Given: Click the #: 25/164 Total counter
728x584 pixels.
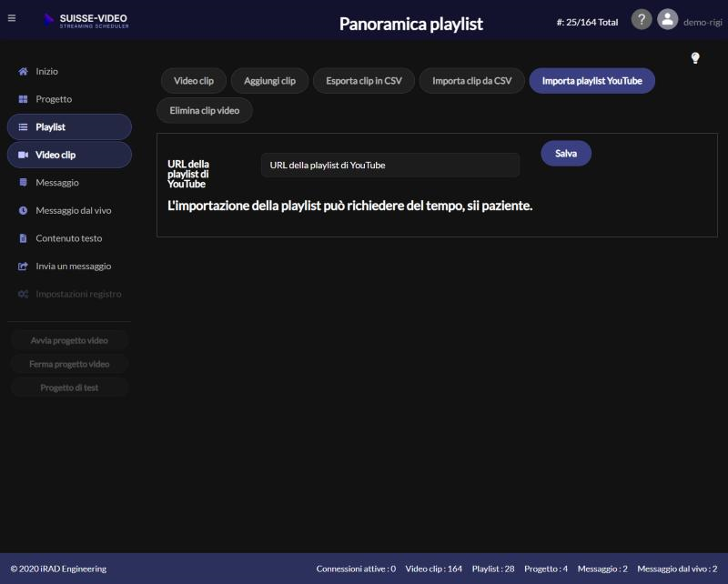Looking at the screenshot, I should coord(587,22).
